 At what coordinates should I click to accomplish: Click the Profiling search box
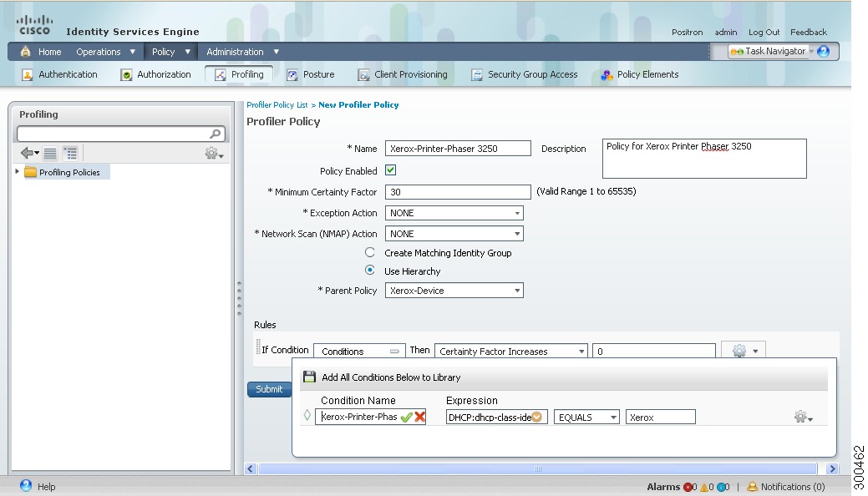click(120, 134)
